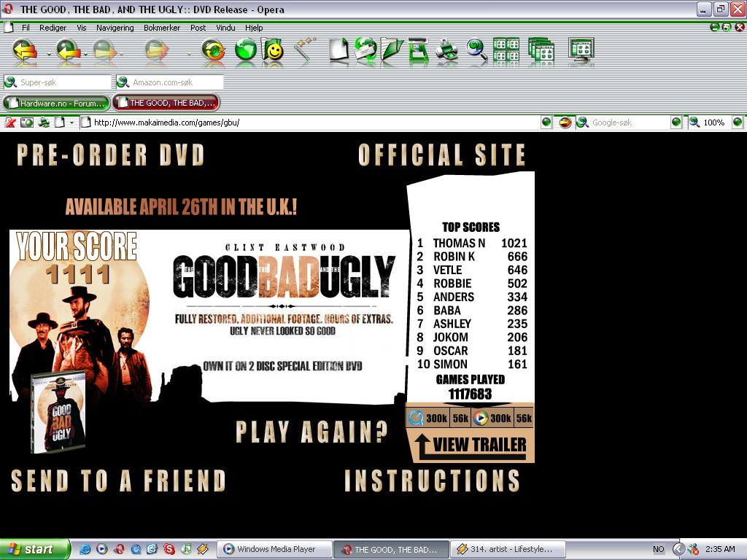
Task: Select THE GOOD, THE BAD page tab
Action: (x=166, y=102)
